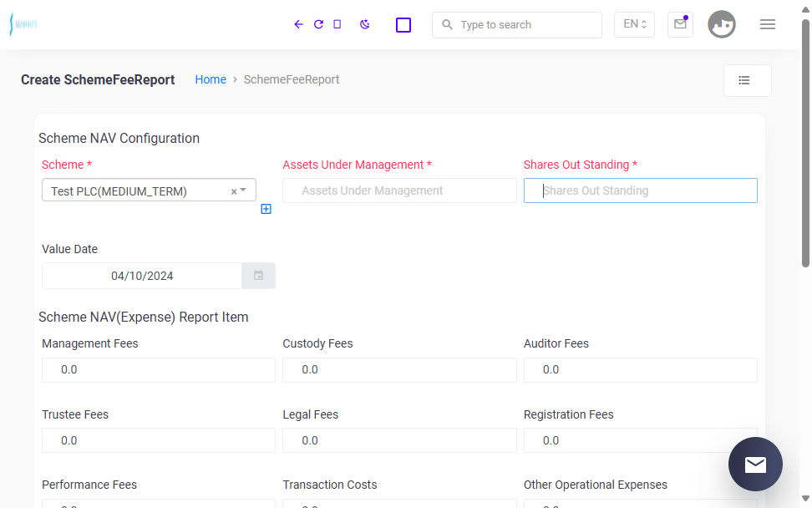Image resolution: width=812 pixels, height=508 pixels.
Task: Click the Auditor Fees input
Action: (x=640, y=370)
